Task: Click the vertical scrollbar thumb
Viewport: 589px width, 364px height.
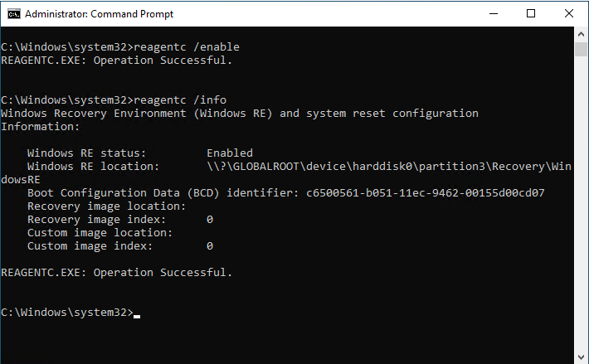Action: [x=581, y=50]
